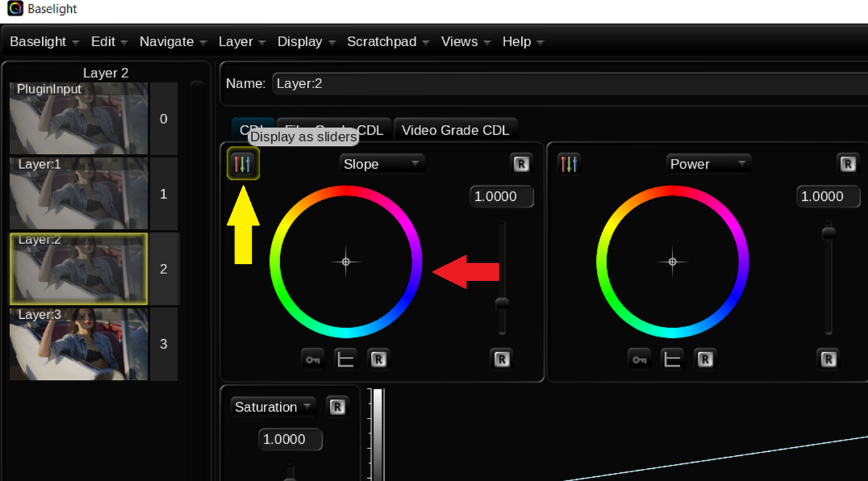
Task: Switch to the Video Grade CDL tab
Action: coord(456,130)
